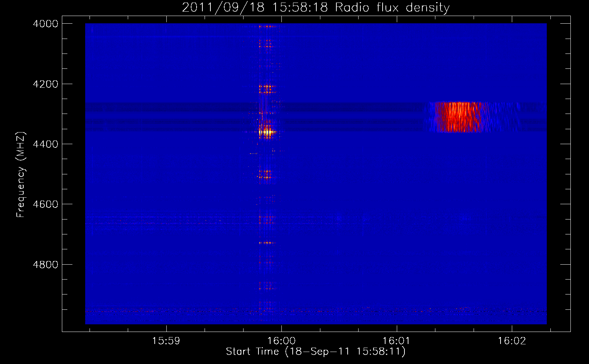Click the '16:02' time axis label
Viewport: 589px width, 364px height.
pyautogui.click(x=512, y=341)
